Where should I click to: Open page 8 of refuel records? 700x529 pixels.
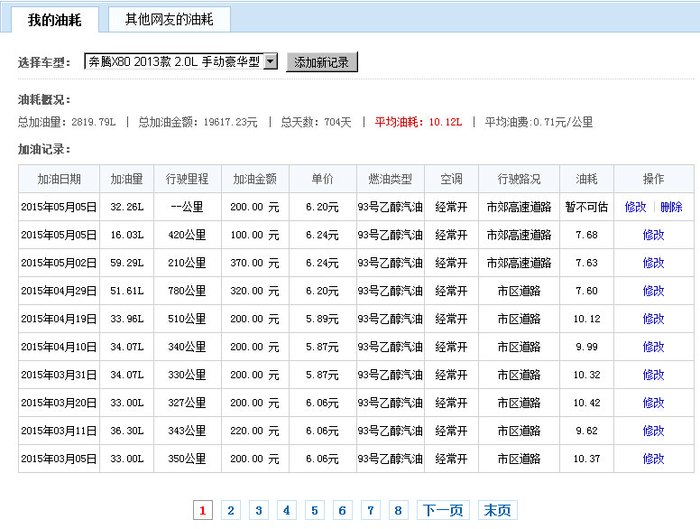(398, 510)
